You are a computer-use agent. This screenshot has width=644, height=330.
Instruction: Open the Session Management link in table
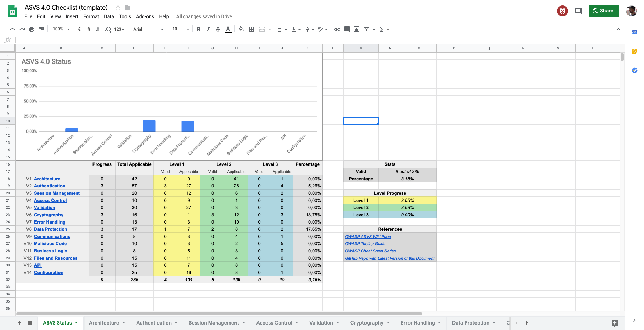tap(57, 193)
